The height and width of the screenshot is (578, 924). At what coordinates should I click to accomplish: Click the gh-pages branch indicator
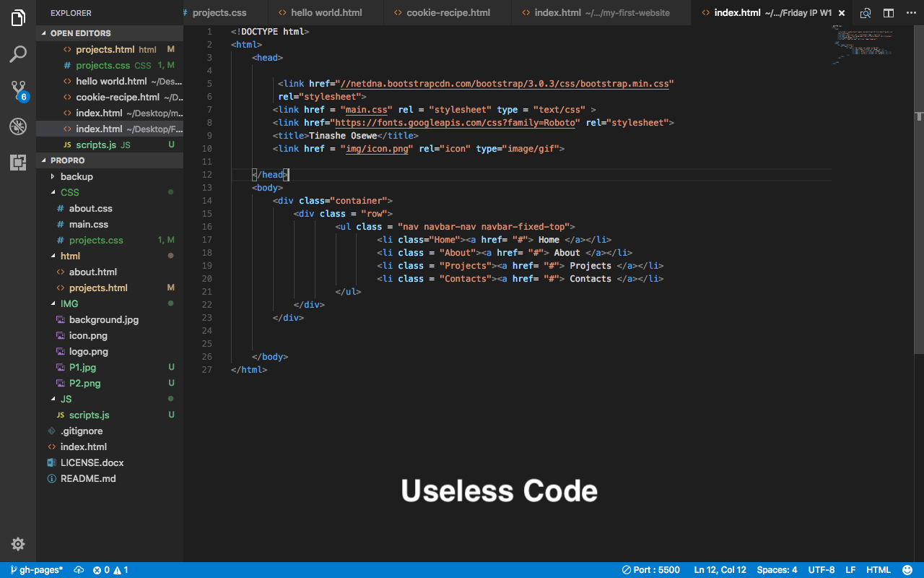[x=36, y=570]
